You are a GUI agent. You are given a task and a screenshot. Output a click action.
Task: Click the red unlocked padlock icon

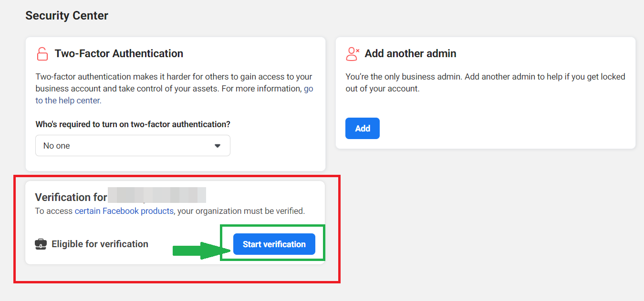tap(42, 54)
